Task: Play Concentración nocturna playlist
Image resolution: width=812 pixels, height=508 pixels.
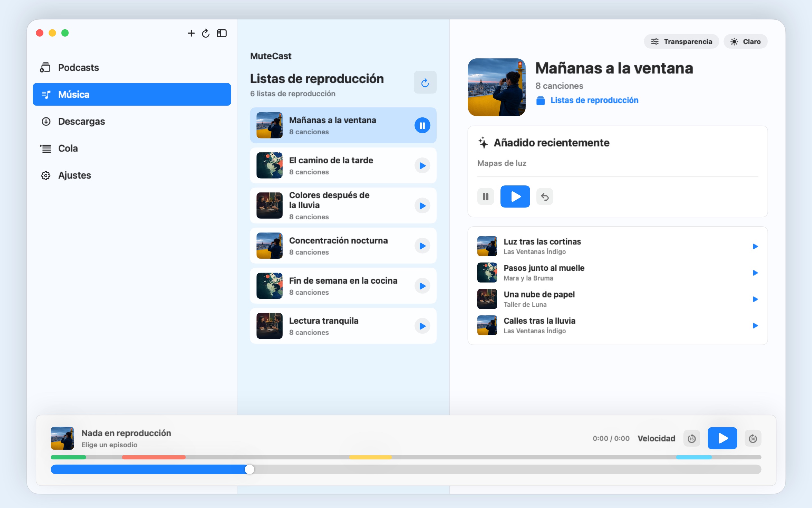Action: pos(422,246)
